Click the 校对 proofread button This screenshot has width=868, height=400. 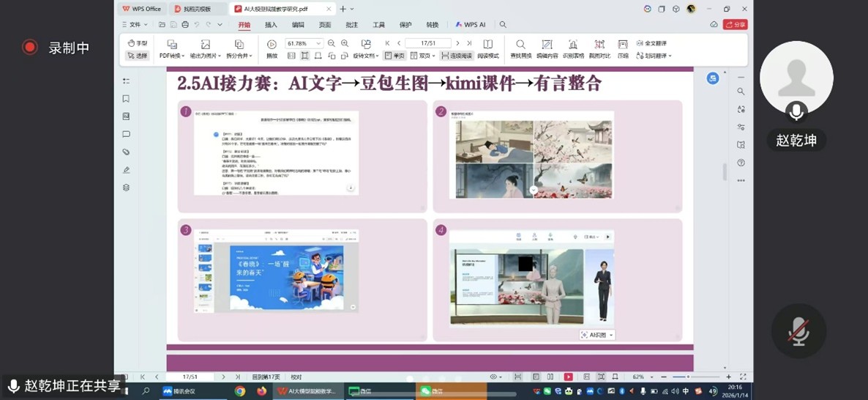(x=296, y=377)
